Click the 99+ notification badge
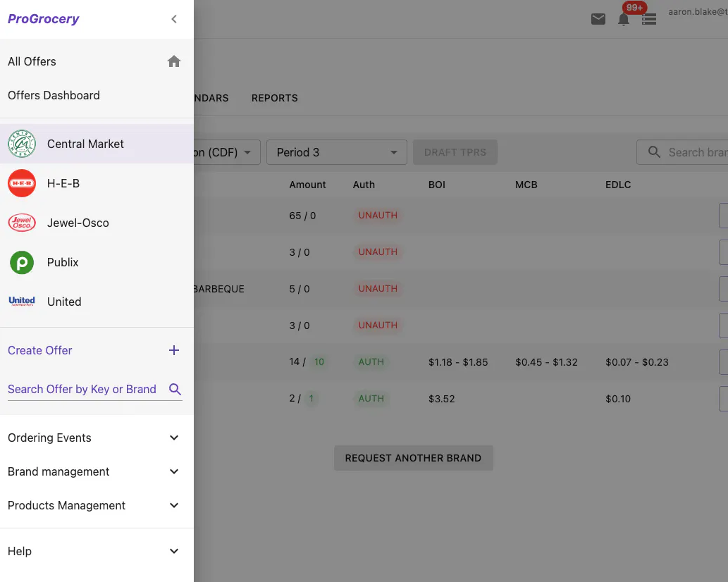The height and width of the screenshot is (582, 728). coord(634,8)
